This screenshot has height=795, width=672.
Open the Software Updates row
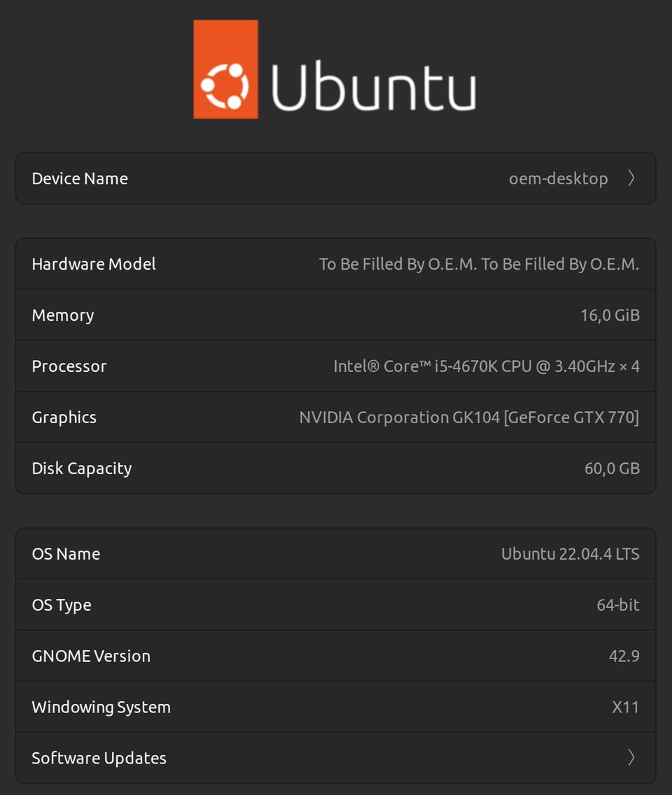click(335, 758)
